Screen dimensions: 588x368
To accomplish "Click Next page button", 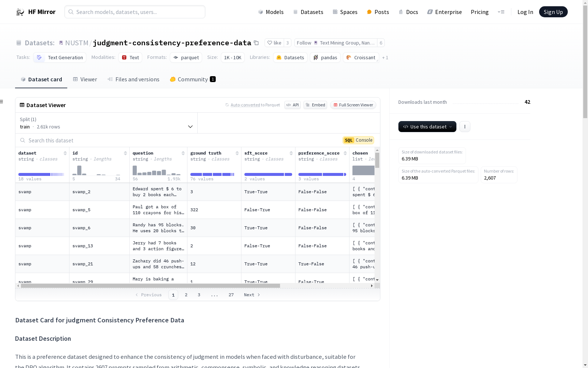I will (252, 295).
